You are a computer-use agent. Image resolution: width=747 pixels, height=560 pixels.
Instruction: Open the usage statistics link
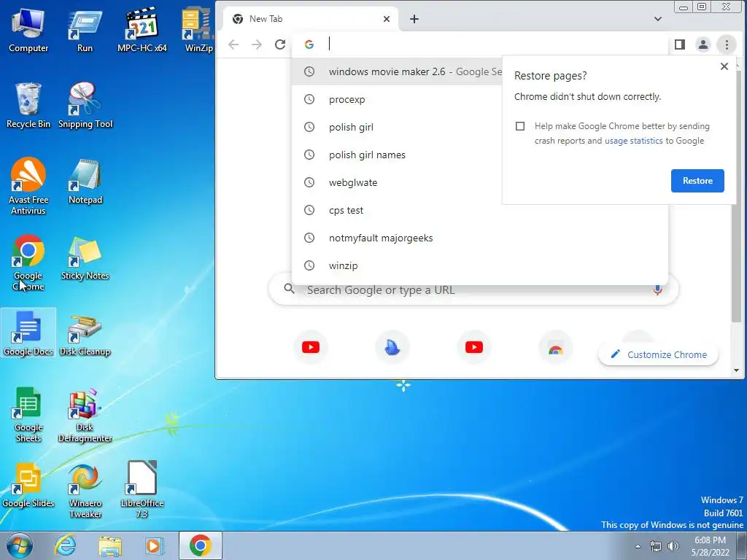tap(634, 141)
